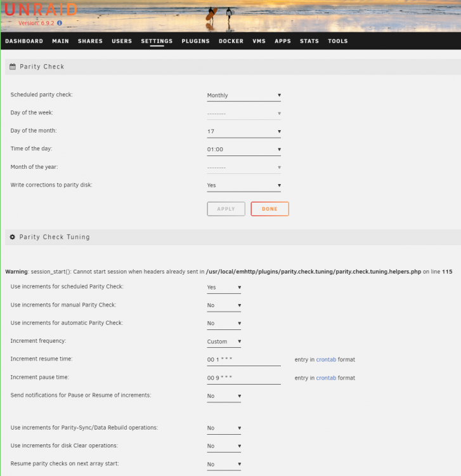Click the Parity Check calendar icon
This screenshot has height=476, width=461.
(13, 67)
